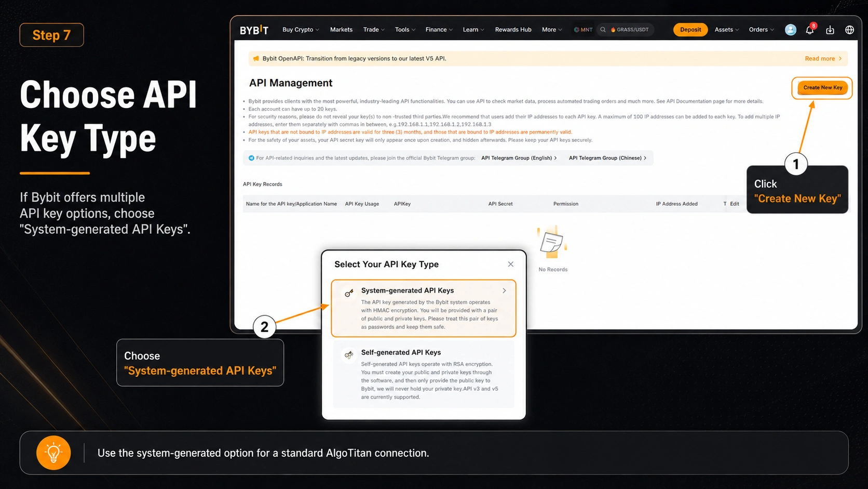The width and height of the screenshot is (868, 489).
Task: Expand the More menu
Action: [552, 30]
